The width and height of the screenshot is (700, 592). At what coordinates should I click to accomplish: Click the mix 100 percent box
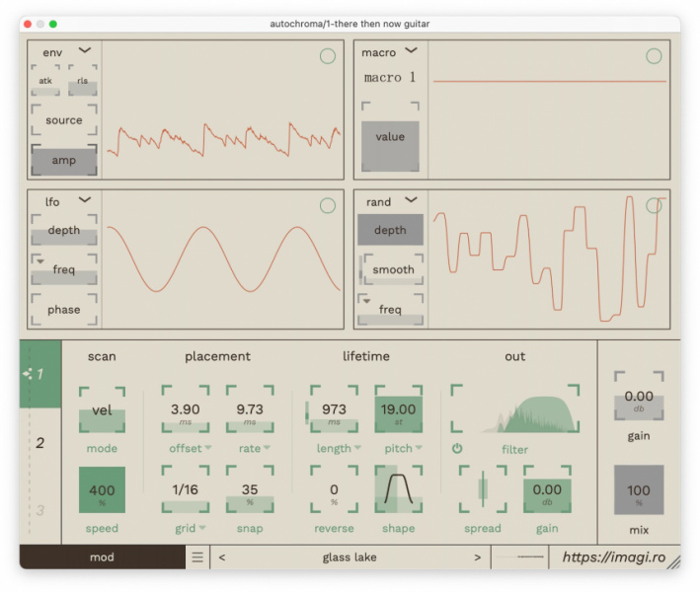click(x=639, y=490)
